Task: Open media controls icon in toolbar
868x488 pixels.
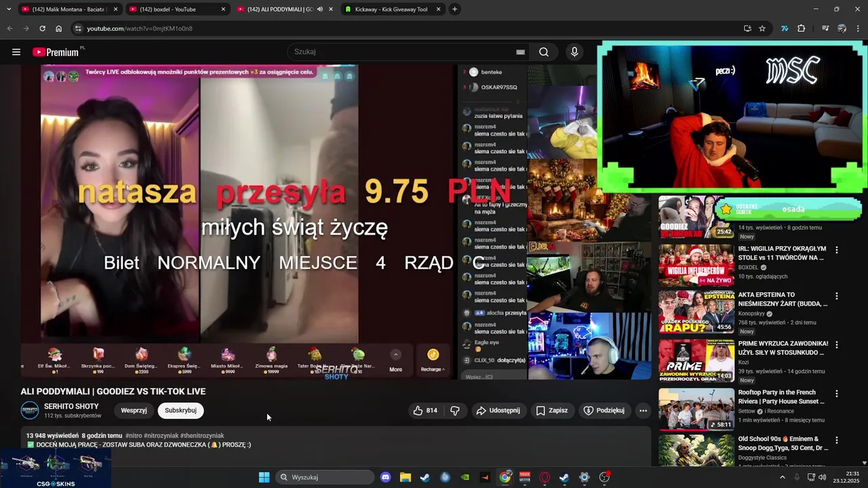Action: coord(825,28)
